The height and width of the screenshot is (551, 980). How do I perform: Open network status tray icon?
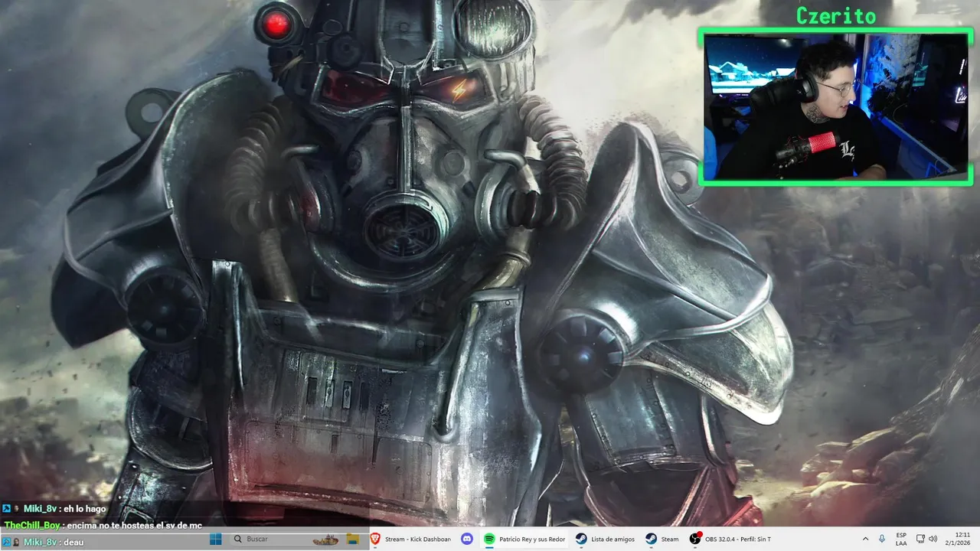[920, 539]
